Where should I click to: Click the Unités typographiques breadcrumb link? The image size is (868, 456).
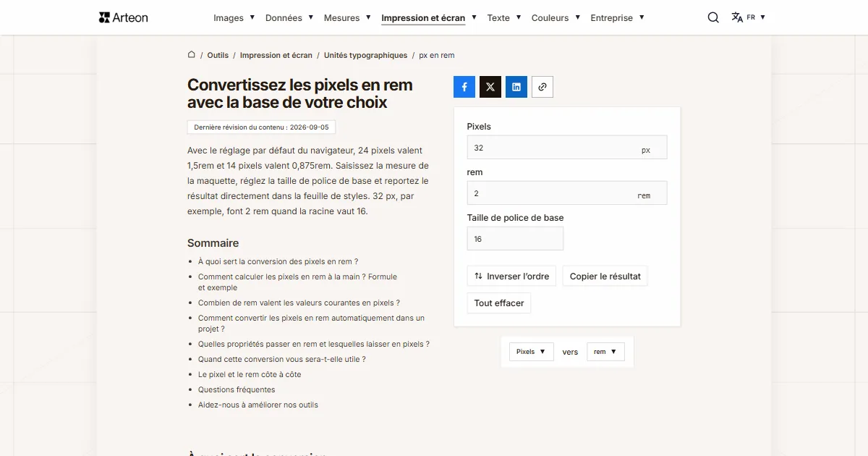click(x=366, y=55)
